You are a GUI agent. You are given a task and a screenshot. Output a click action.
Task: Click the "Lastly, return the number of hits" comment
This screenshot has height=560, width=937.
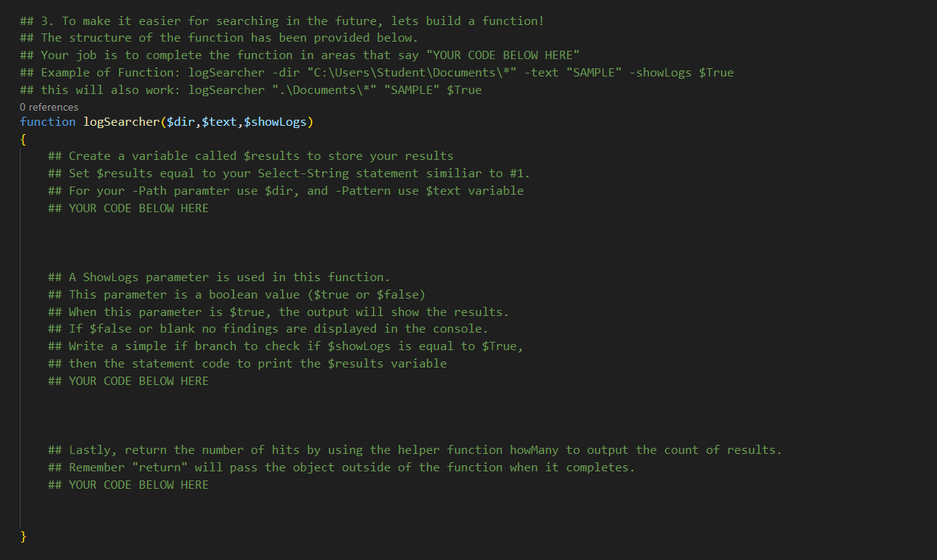pos(415,450)
